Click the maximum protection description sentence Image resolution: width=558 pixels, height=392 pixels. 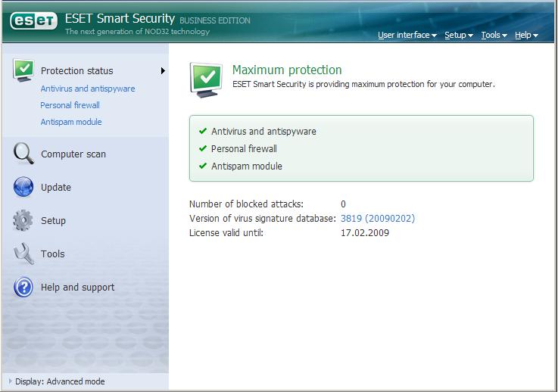363,84
